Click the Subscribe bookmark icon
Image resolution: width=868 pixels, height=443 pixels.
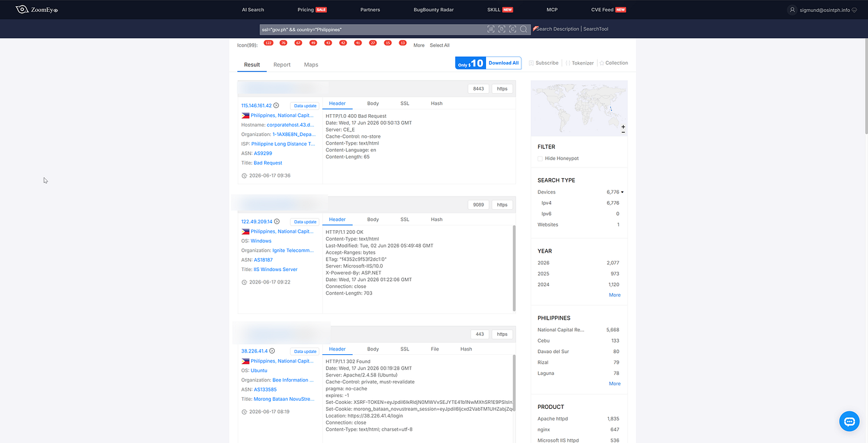(x=531, y=63)
